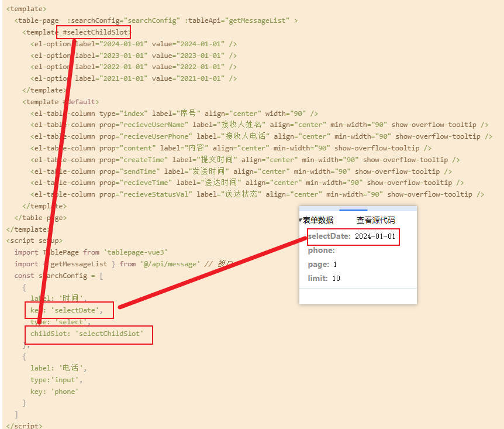Select the limit: 10 row
This screenshot has height=429, width=504.
click(324, 279)
